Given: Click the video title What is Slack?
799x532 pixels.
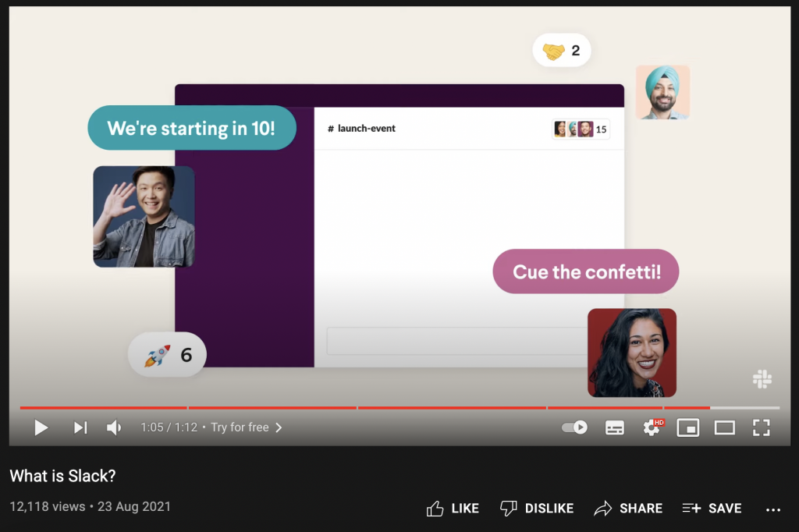Looking at the screenshot, I should (x=62, y=476).
